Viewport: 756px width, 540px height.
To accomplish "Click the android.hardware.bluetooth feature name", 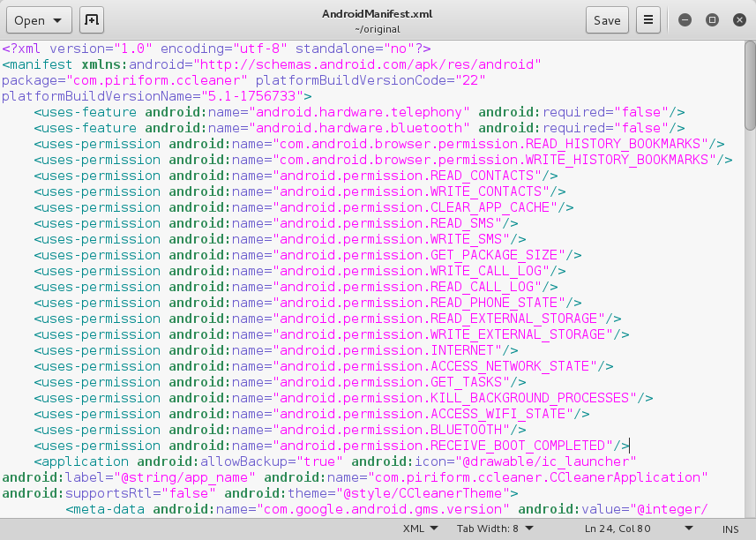I will tap(359, 128).
